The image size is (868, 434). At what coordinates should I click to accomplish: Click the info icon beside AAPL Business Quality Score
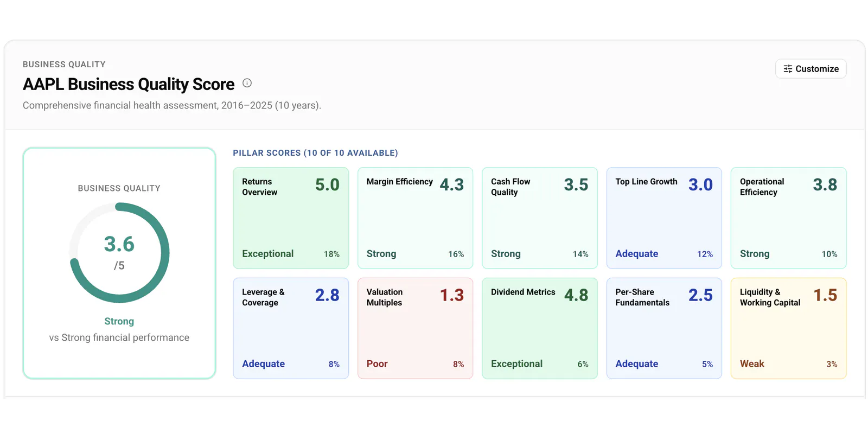(247, 83)
